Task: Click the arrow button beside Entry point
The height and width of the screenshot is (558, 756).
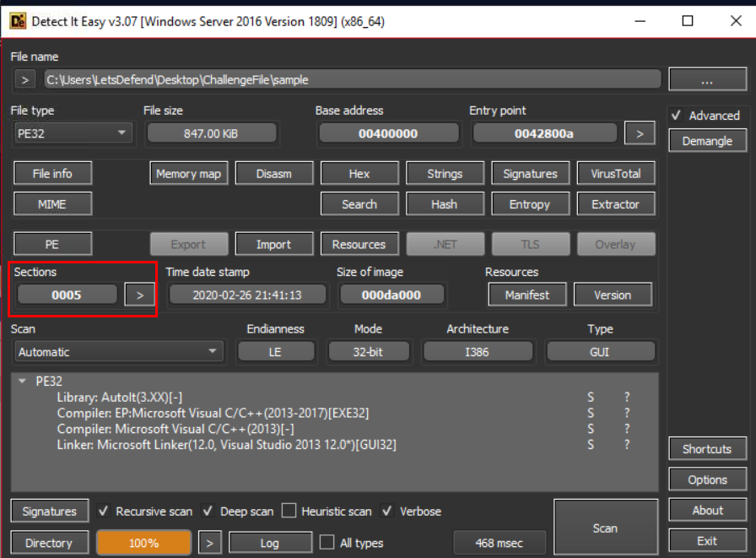Action: (640, 133)
